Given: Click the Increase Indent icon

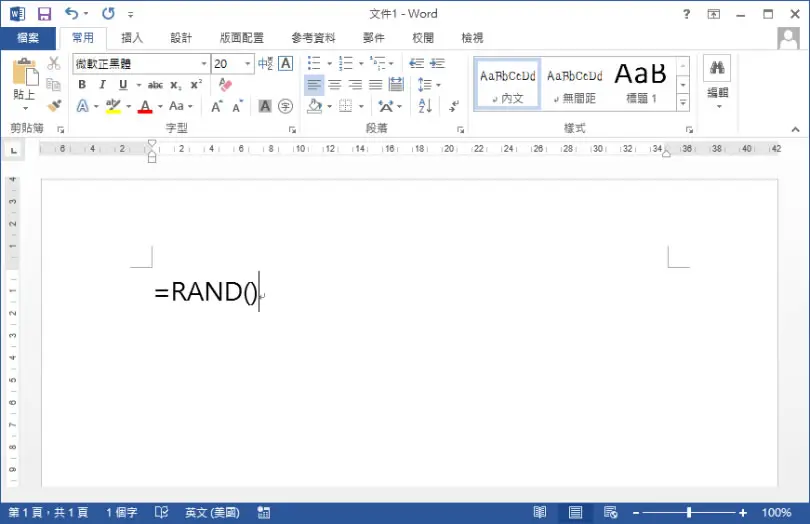Looking at the screenshot, I should 438,63.
